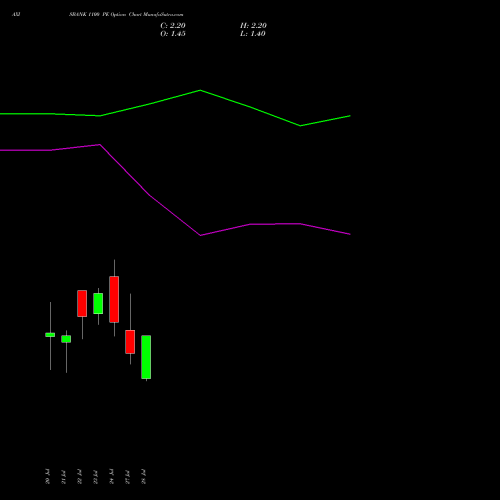Click the tall green candle for 28 Jul
The image size is (500, 500).
146,357
